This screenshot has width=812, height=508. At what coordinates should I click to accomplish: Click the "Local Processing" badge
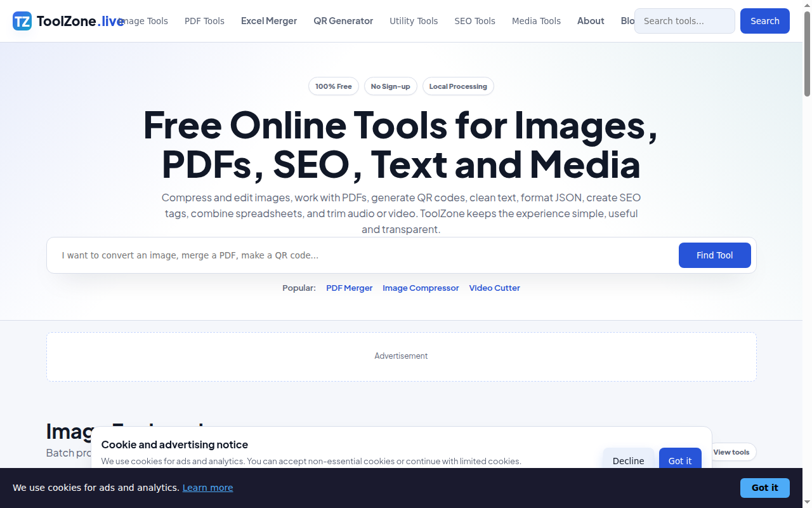[458, 86]
